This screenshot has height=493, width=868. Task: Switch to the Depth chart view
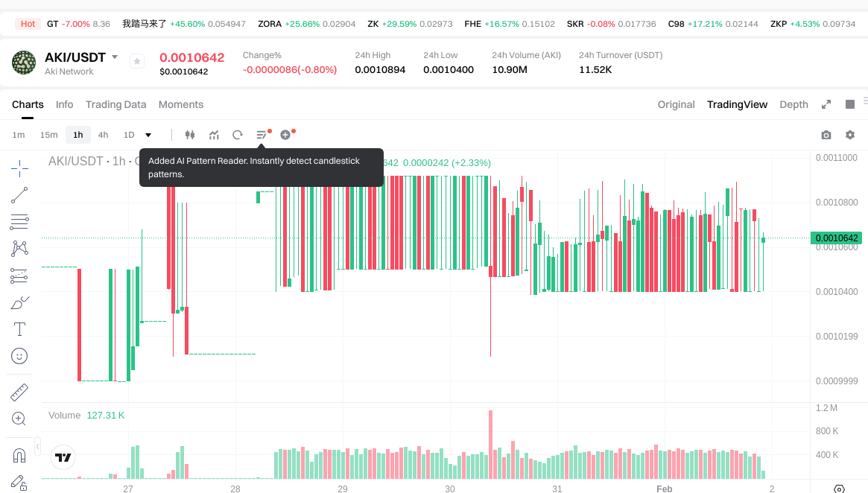point(793,104)
